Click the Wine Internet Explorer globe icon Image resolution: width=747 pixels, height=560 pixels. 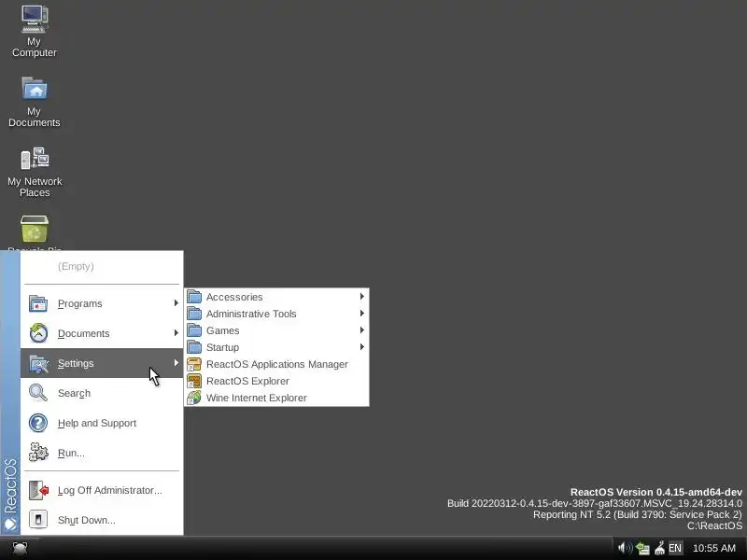[194, 398]
